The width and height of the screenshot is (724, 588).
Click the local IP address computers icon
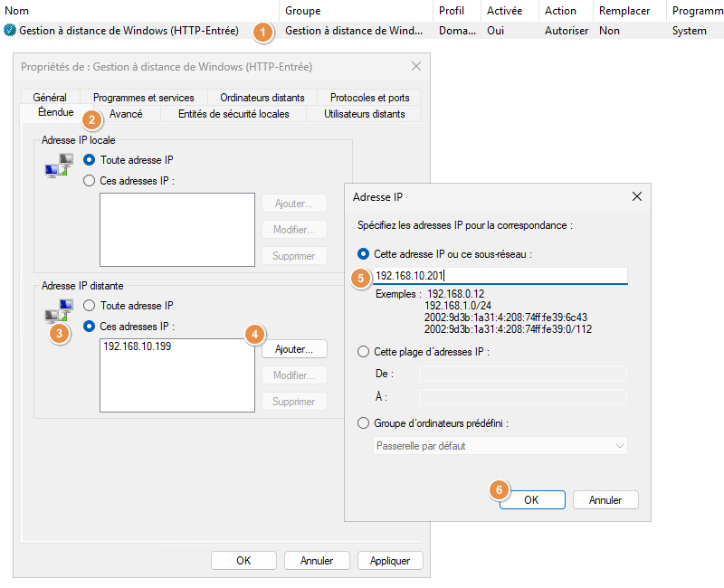point(59,166)
